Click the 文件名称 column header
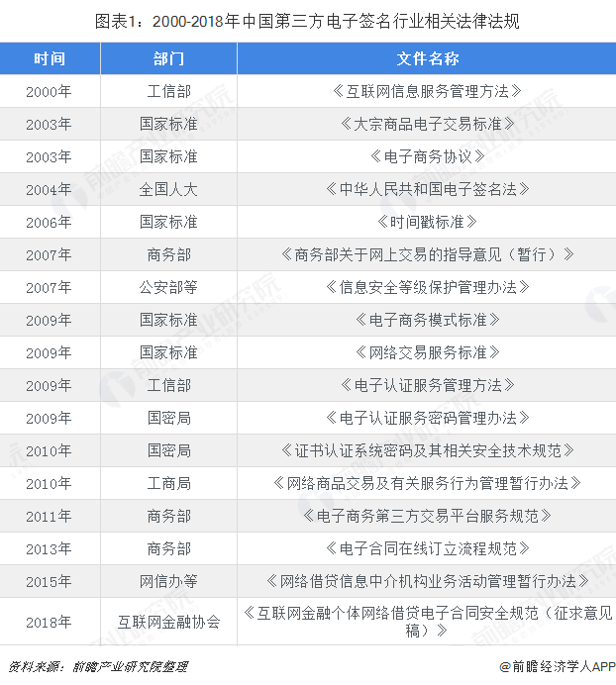 [427, 58]
